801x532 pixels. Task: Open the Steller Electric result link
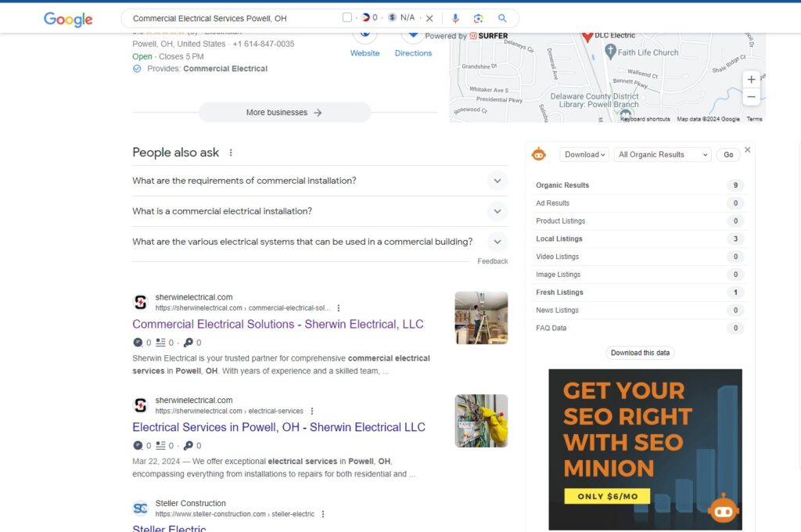point(169,528)
